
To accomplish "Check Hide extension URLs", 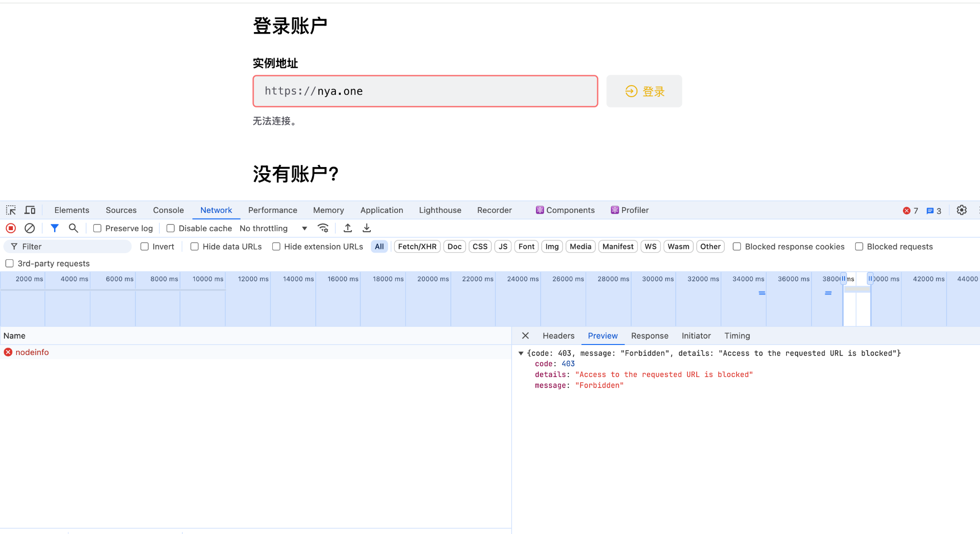I will [277, 246].
